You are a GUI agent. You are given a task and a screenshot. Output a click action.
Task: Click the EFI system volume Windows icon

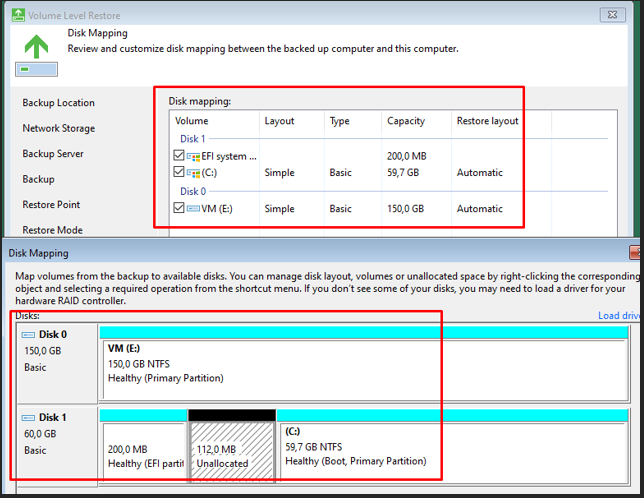193,156
